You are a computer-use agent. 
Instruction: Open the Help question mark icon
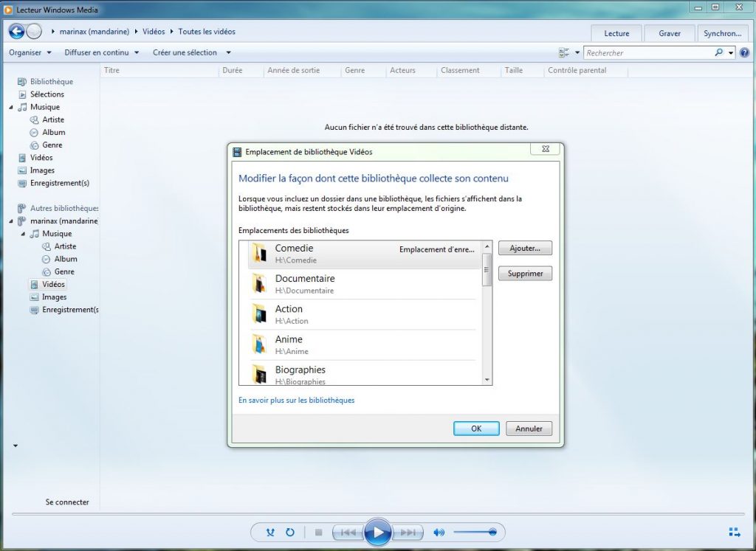744,52
